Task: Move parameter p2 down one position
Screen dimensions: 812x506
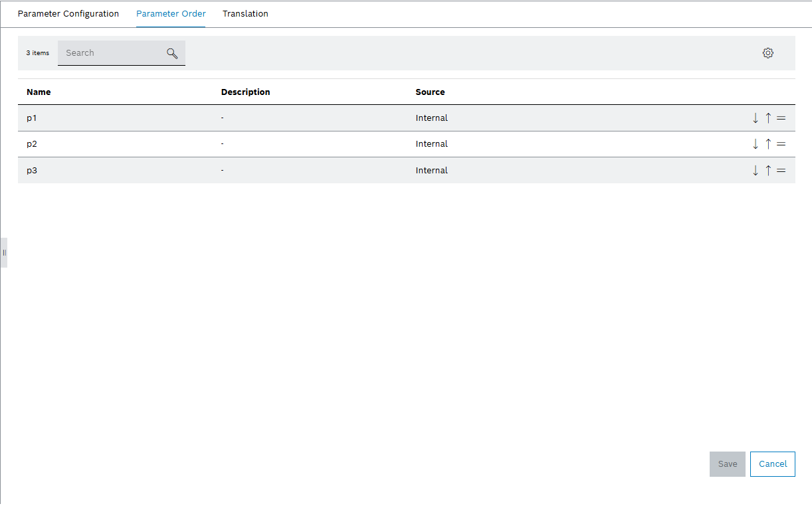Action: [756, 143]
